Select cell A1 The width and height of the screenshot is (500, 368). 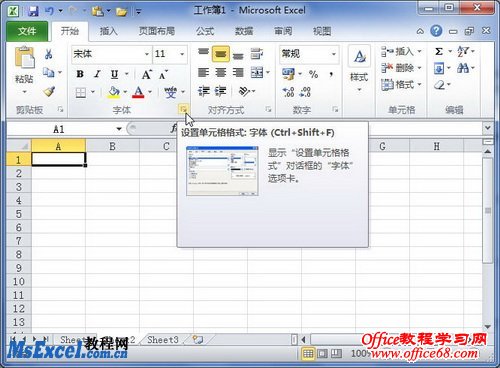(59, 159)
